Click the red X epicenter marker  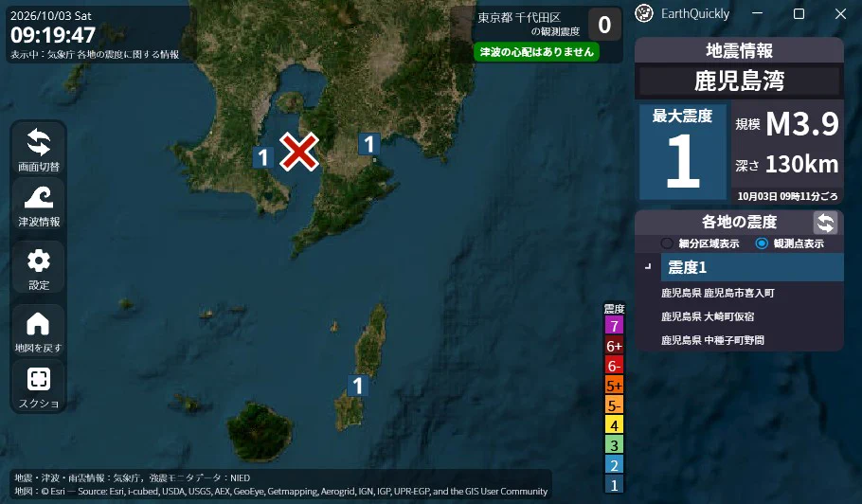pos(299,152)
